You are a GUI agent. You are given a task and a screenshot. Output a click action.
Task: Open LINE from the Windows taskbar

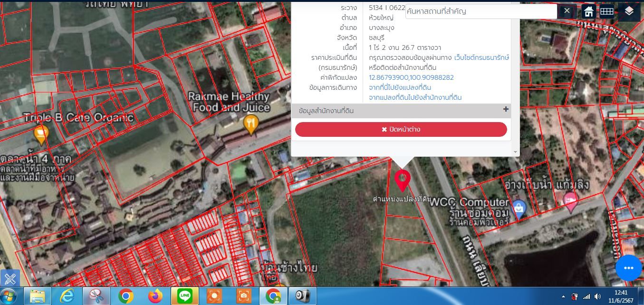pos(184,296)
